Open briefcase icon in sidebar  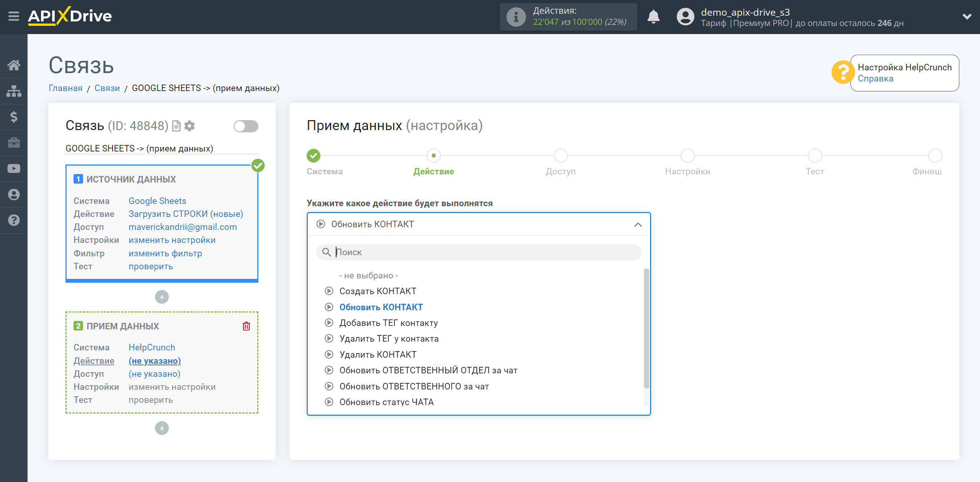[x=14, y=143]
